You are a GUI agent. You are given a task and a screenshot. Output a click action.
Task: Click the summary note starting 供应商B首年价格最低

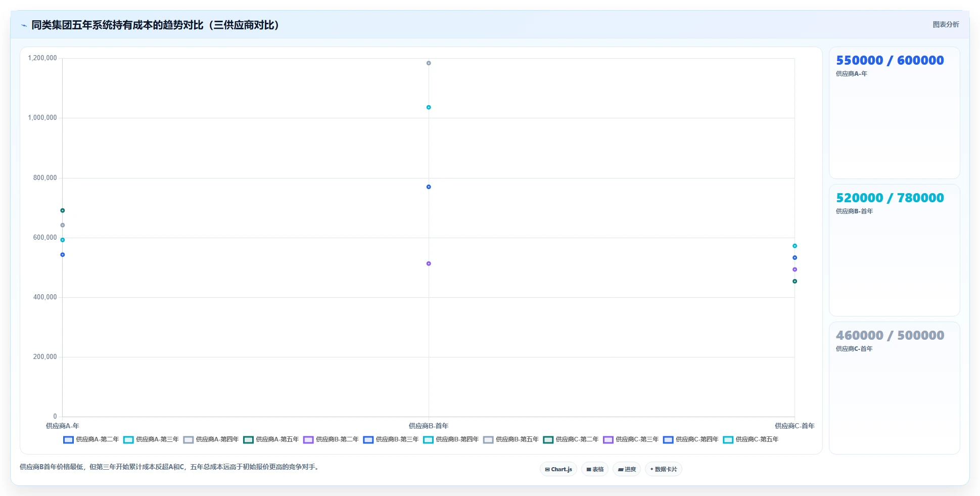[x=170, y=467]
